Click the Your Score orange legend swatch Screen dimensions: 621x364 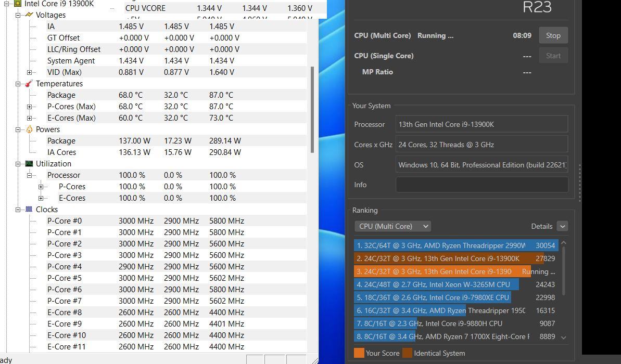tap(359, 353)
